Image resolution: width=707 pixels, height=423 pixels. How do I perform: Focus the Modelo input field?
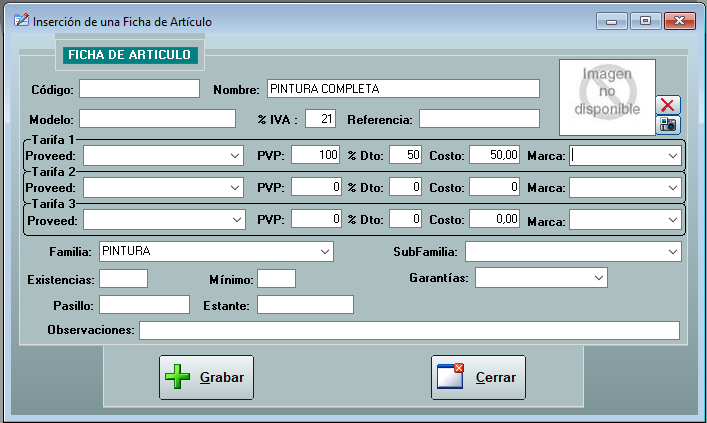(x=157, y=119)
